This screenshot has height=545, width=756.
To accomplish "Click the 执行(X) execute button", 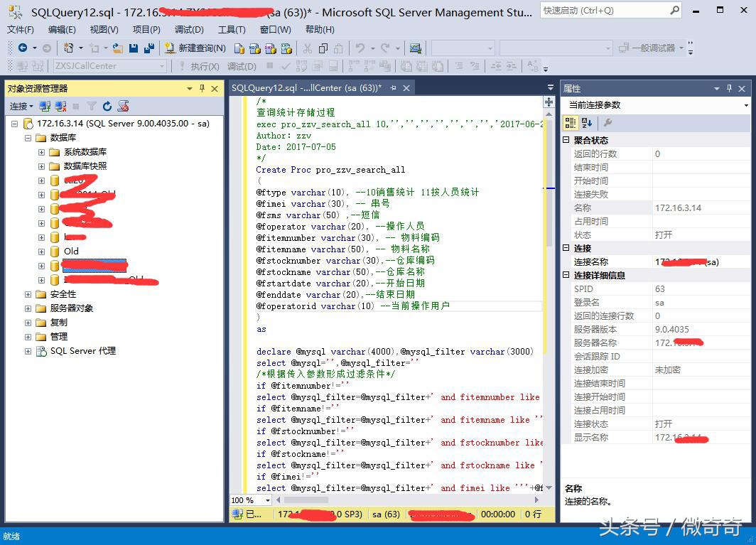I will (x=199, y=66).
